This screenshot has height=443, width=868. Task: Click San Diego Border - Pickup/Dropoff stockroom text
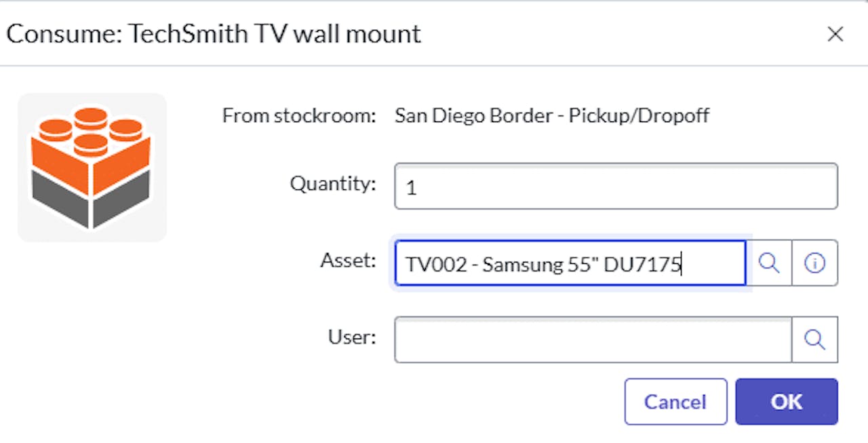(551, 115)
